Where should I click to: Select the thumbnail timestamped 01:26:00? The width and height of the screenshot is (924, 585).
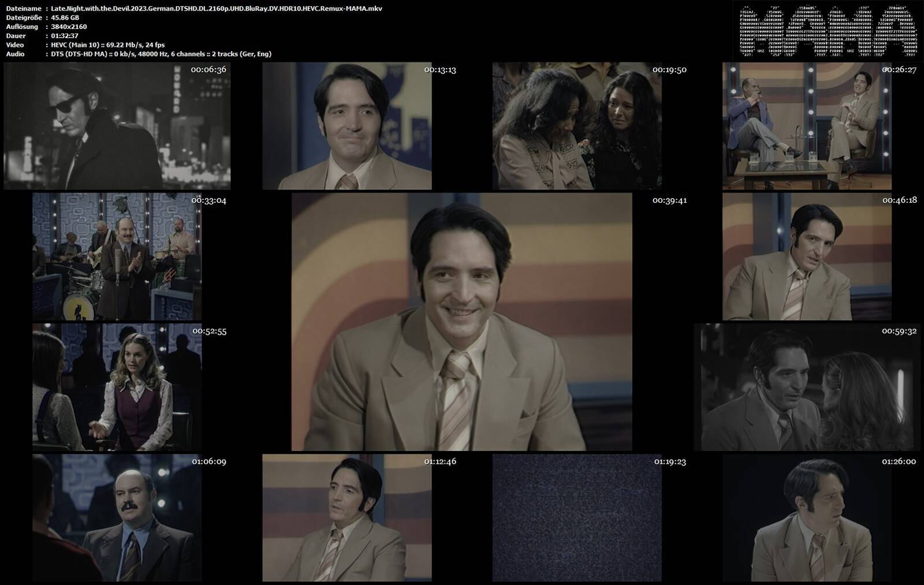807,517
